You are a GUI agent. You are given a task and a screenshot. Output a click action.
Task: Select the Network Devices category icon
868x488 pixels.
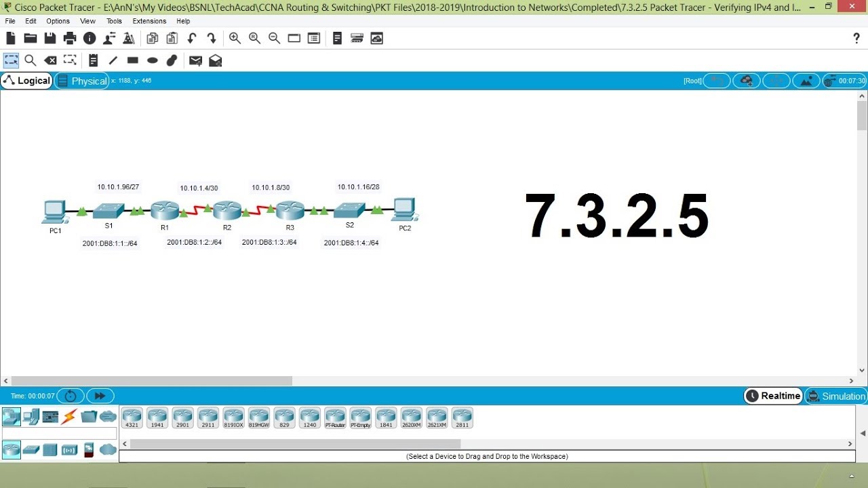click(11, 416)
